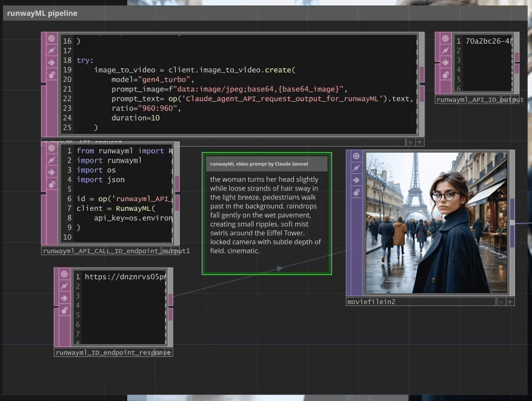Toggle viewer flag on runwayML_API_request node
The image size is (532, 401).
coord(52,38)
